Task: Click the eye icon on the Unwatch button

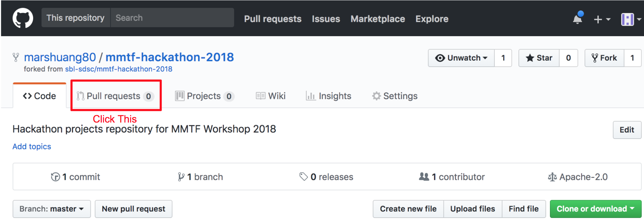Action: 440,58
